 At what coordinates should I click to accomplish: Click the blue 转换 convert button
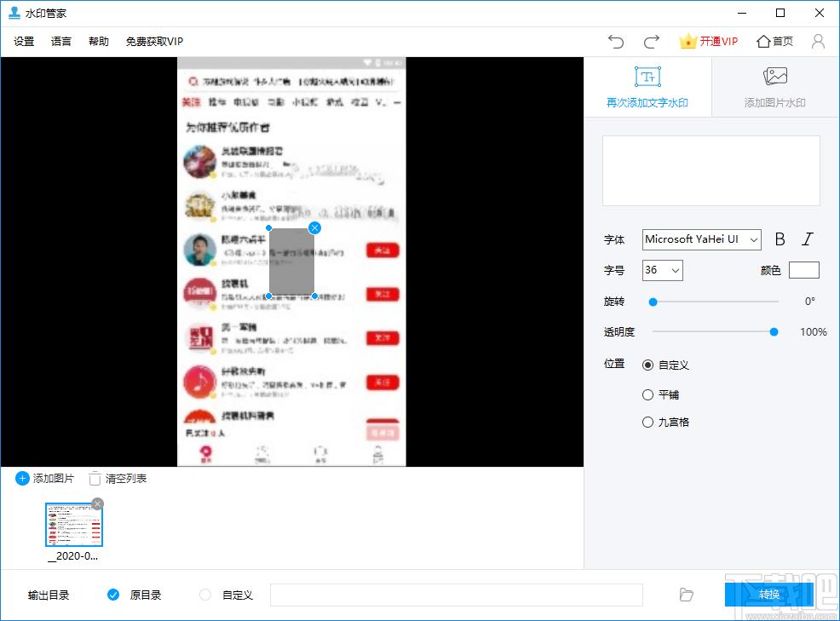pos(768,595)
